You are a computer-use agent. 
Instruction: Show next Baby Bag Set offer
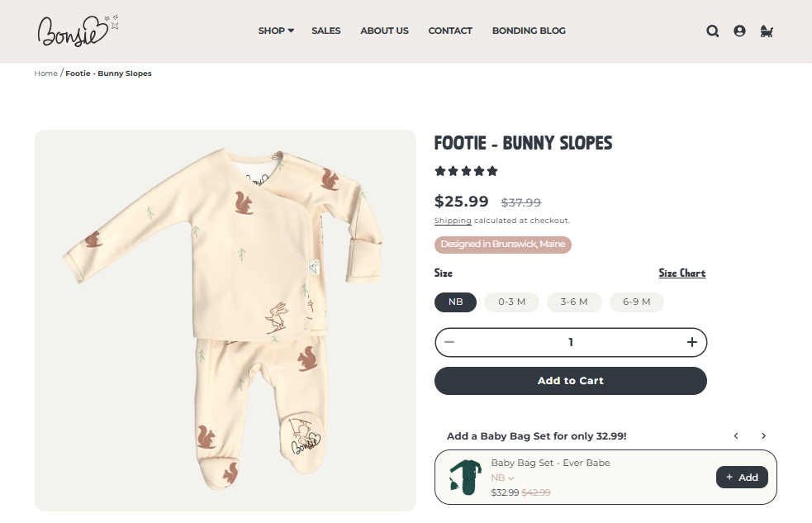pyautogui.click(x=763, y=436)
